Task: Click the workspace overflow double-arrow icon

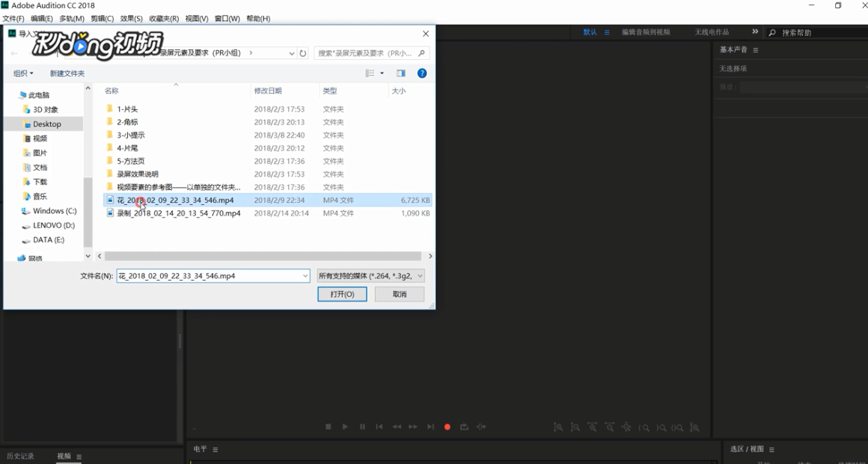Action: pyautogui.click(x=754, y=32)
